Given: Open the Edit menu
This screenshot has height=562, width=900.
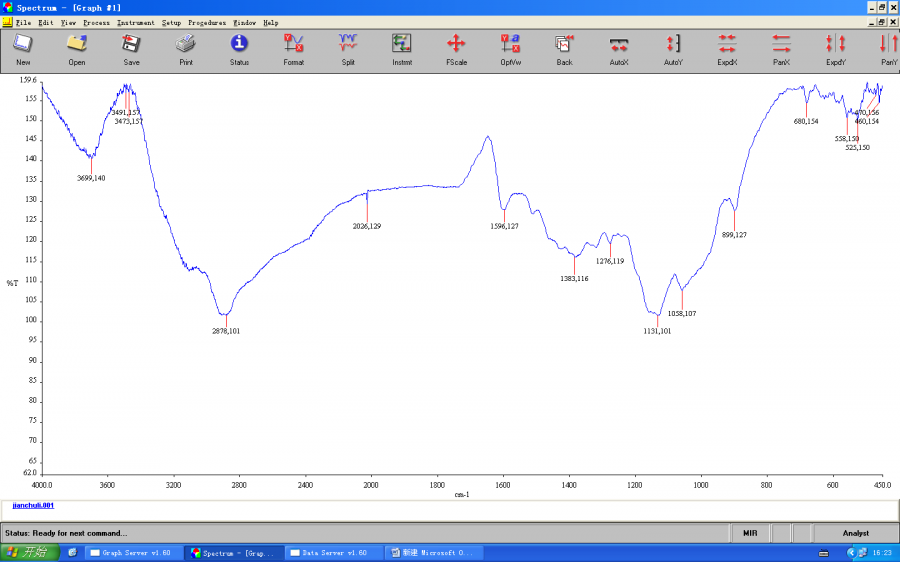Looking at the screenshot, I should click(46, 23).
